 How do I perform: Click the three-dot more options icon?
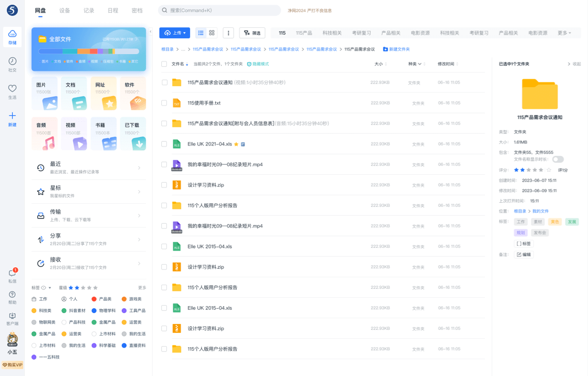228,33
